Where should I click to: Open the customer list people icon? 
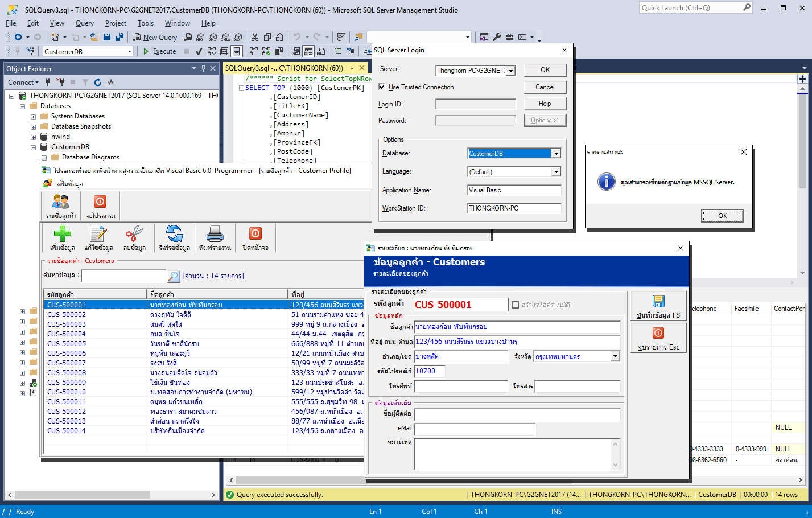pyautogui.click(x=61, y=202)
